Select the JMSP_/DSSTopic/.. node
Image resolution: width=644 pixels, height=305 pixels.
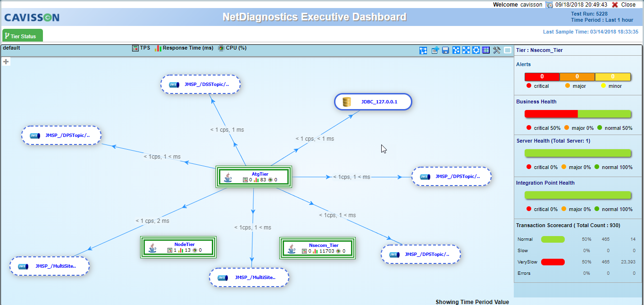[x=201, y=85]
